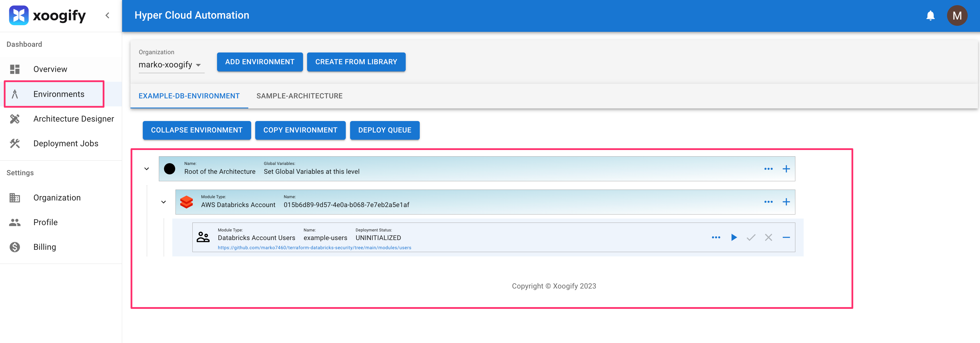The image size is (980, 343).
Task: Add a child to AWS Databricks Account
Action: 786,202
